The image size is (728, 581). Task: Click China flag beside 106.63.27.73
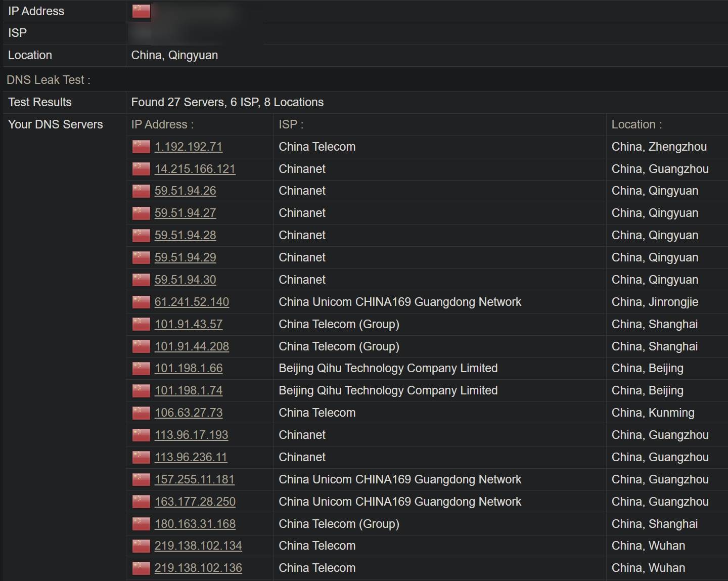[x=141, y=413]
